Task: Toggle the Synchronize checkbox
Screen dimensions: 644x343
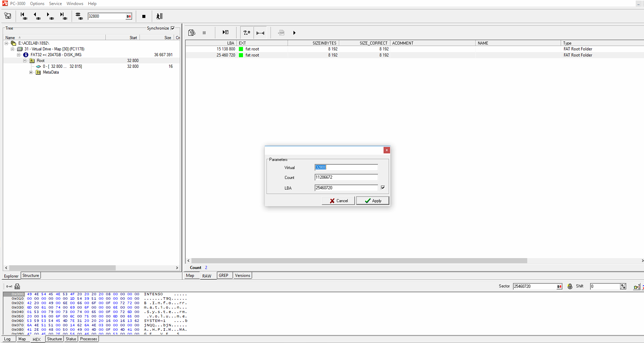Action: coord(173,28)
